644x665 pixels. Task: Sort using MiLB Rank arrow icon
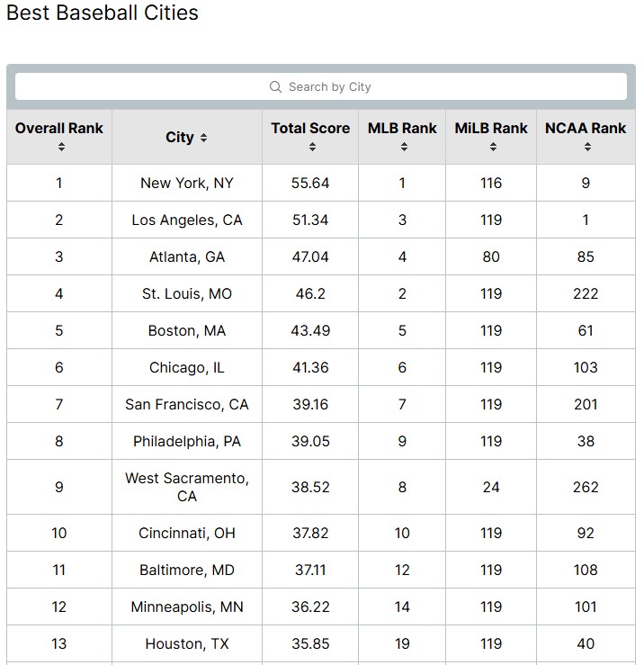[x=491, y=147]
